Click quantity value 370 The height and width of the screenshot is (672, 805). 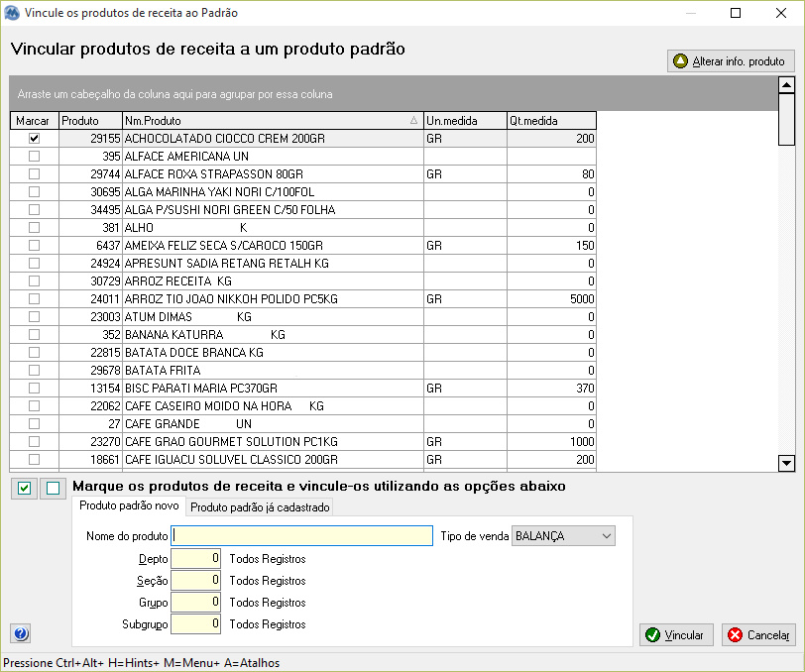[585, 389]
